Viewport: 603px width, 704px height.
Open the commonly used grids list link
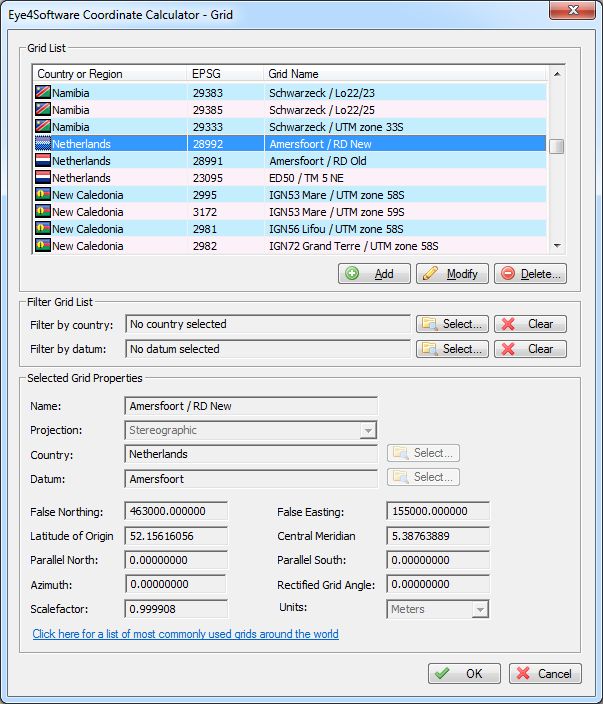[185, 634]
